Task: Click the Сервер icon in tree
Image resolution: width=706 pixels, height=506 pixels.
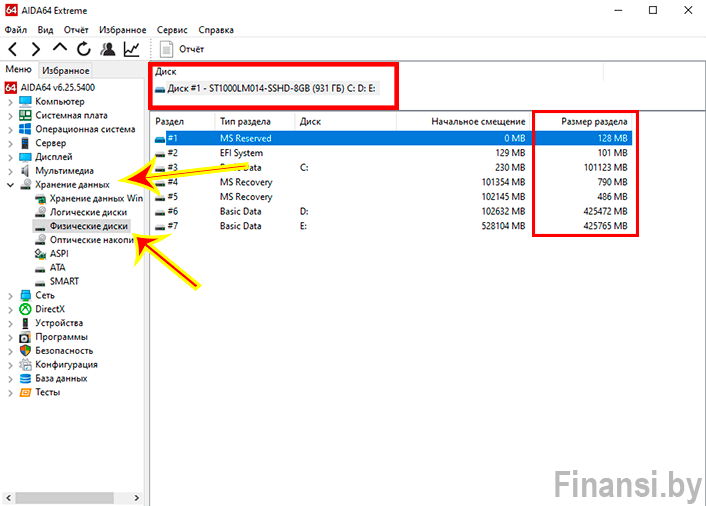Action: (x=25, y=143)
